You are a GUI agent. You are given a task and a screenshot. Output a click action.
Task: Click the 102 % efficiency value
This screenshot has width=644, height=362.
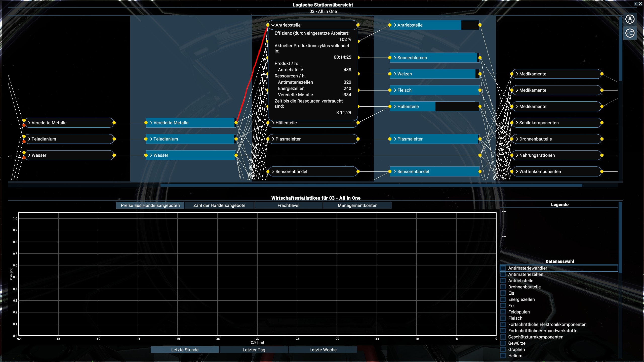(345, 39)
